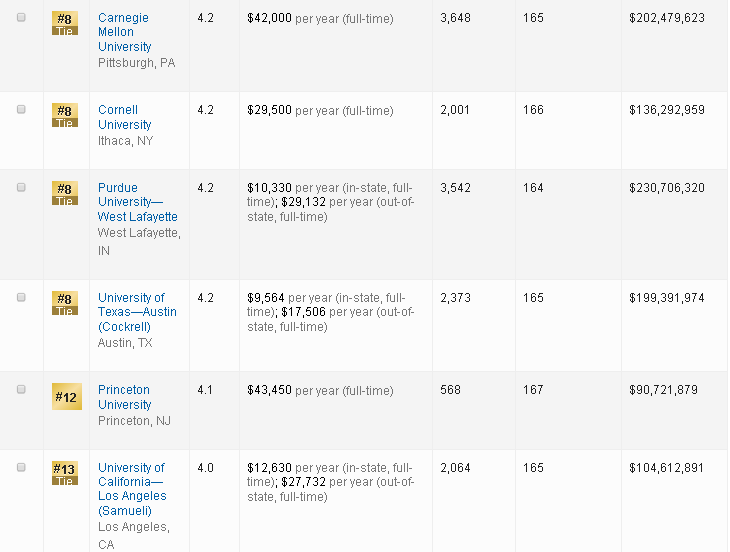The width and height of the screenshot is (730, 552).
Task: Check the Carnegie Mellon University checkbox
Action: click(x=21, y=18)
